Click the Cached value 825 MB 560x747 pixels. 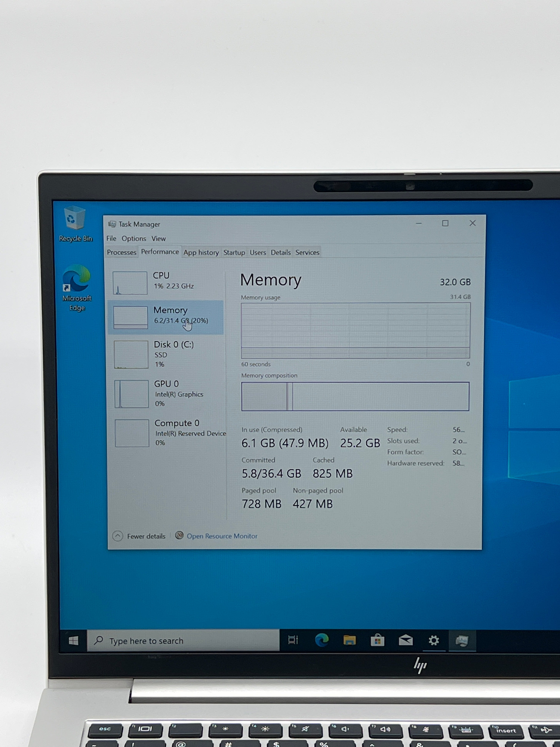[x=332, y=473]
